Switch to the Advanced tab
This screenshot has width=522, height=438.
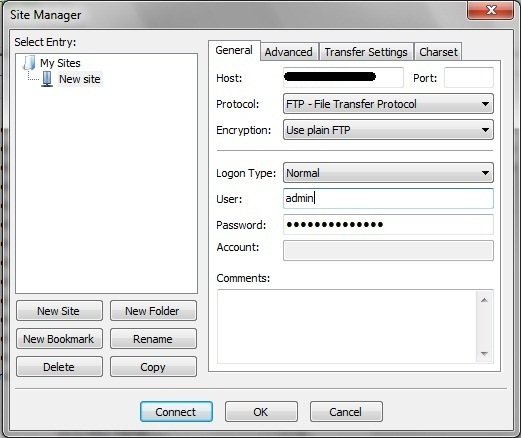point(289,52)
